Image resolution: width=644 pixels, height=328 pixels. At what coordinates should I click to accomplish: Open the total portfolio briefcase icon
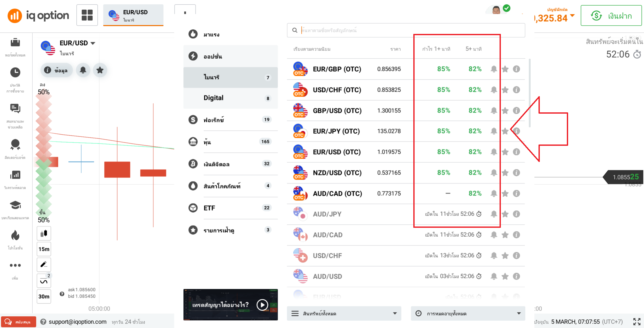point(15,42)
